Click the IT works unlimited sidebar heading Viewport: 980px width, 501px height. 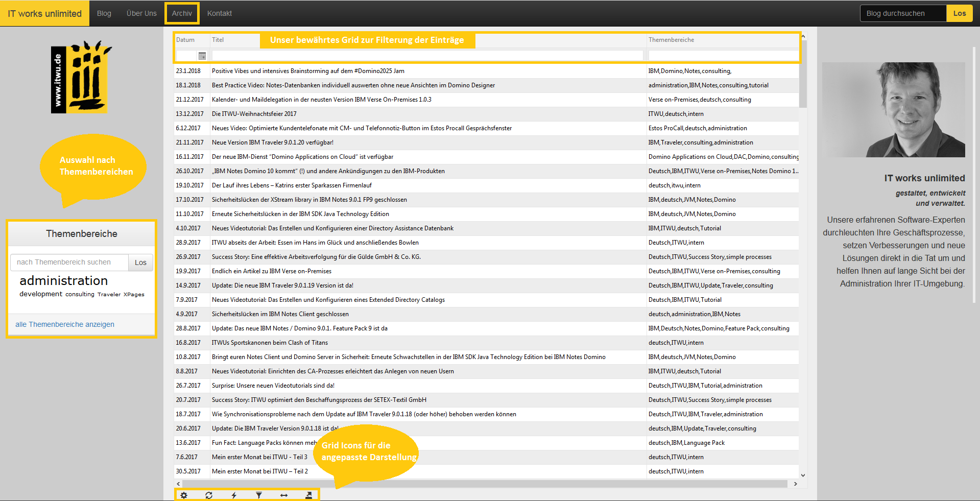pos(924,178)
